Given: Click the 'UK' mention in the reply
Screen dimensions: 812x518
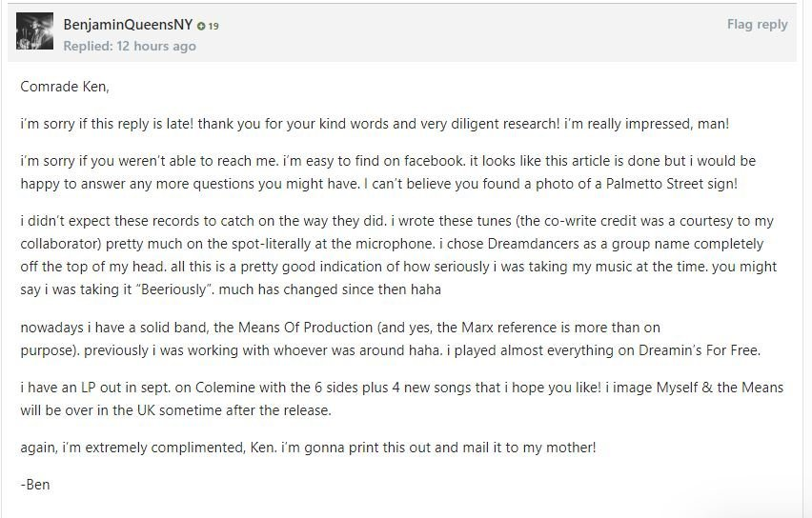Looking at the screenshot, I should click(146, 410).
